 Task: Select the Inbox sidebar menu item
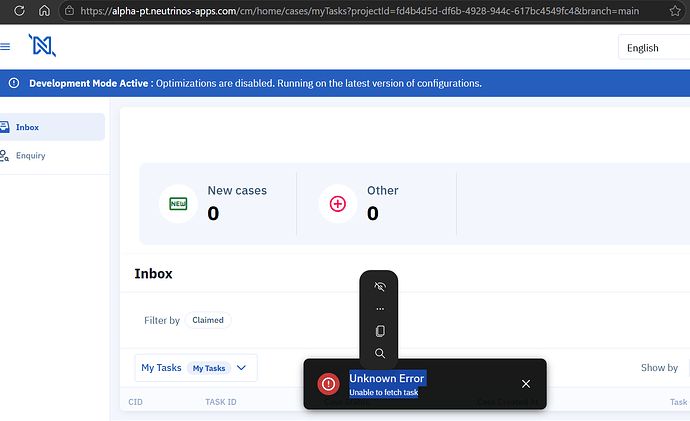[51, 127]
